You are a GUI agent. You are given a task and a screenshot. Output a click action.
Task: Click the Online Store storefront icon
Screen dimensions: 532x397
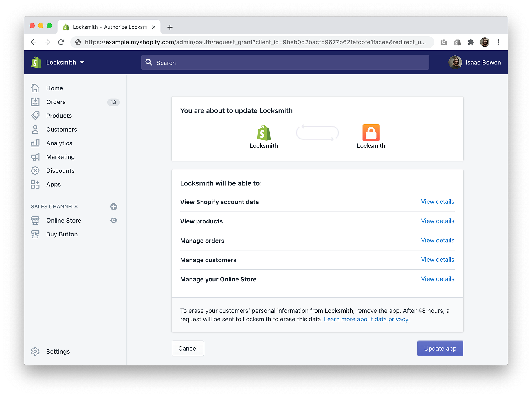(x=35, y=220)
